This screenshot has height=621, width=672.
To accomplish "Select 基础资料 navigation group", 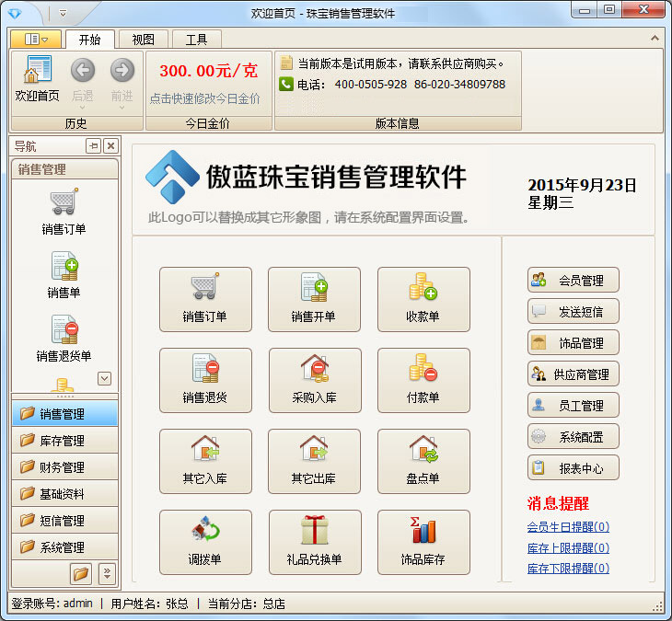I will point(64,493).
